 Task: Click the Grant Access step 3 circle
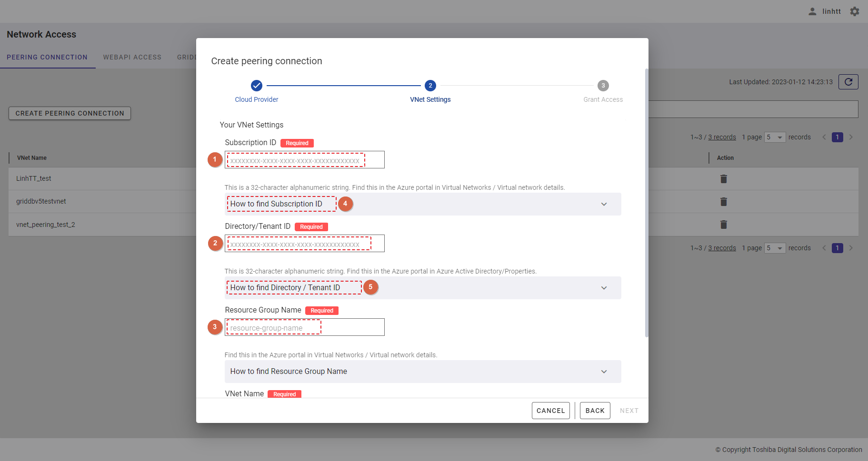coord(603,86)
